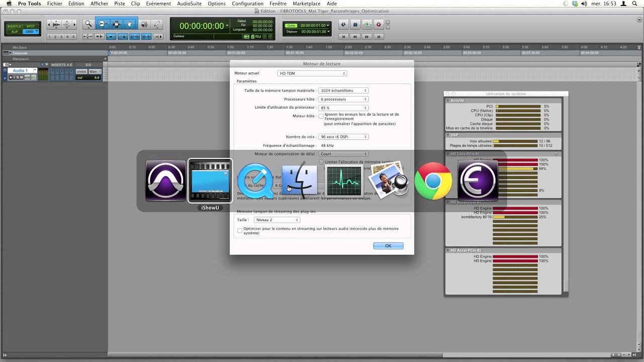The height and width of the screenshot is (362, 644).
Task: Solo the Audio 1 track
Action: (x=17, y=77)
